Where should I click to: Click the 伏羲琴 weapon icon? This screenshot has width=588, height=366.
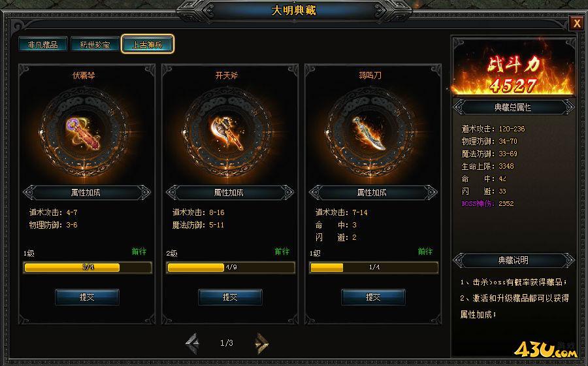point(83,133)
